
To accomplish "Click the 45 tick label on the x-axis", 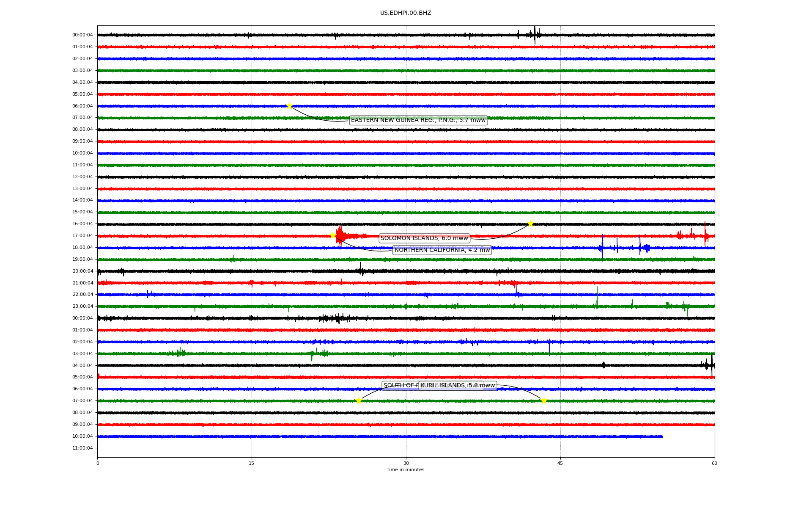I will (x=560, y=463).
